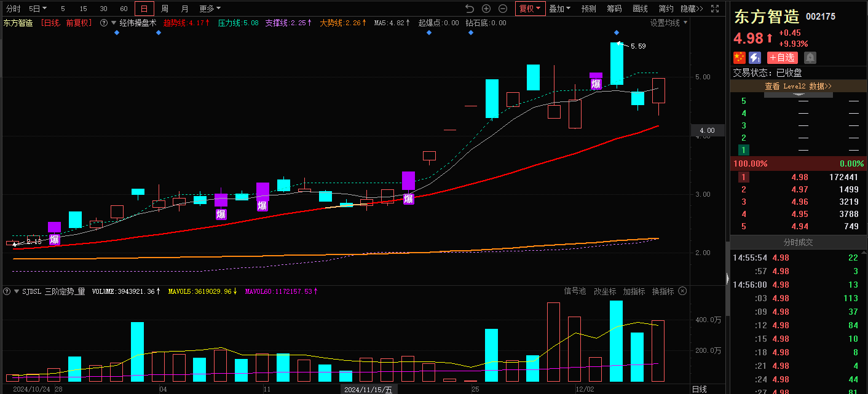Toggle the 预测 forecast overlay
The height and width of the screenshot is (394, 868).
tap(588, 9)
